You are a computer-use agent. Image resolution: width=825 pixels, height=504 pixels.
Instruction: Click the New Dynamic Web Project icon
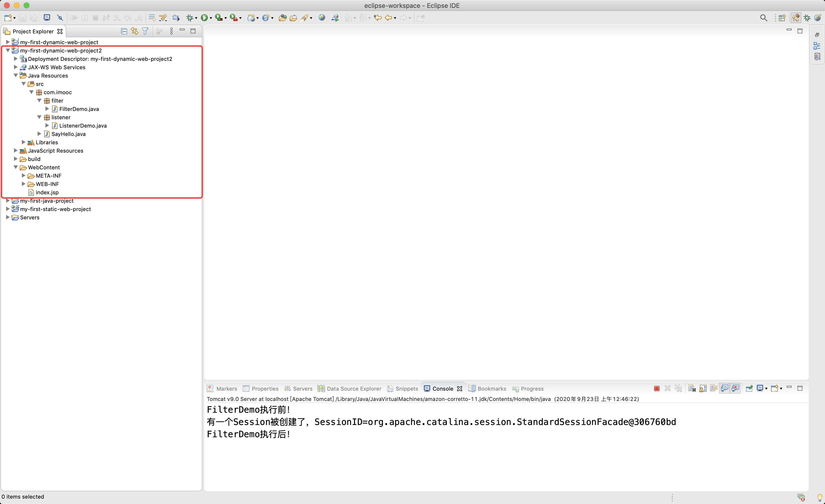251,18
